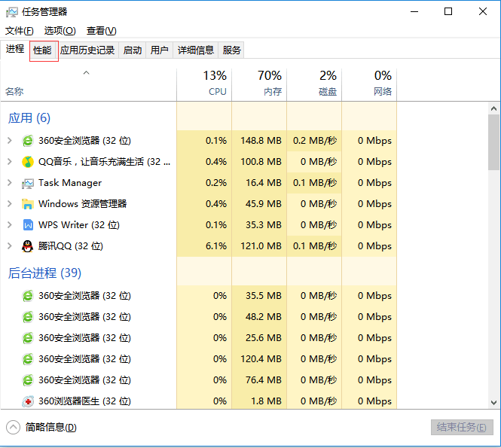Click the vertical scrollbar thumb
Viewport: 501px width, 448px height.
(493, 142)
